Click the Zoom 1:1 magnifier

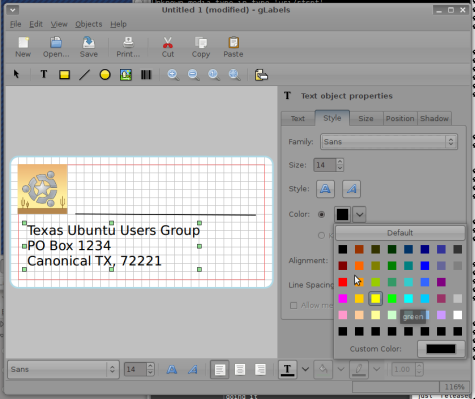214,75
